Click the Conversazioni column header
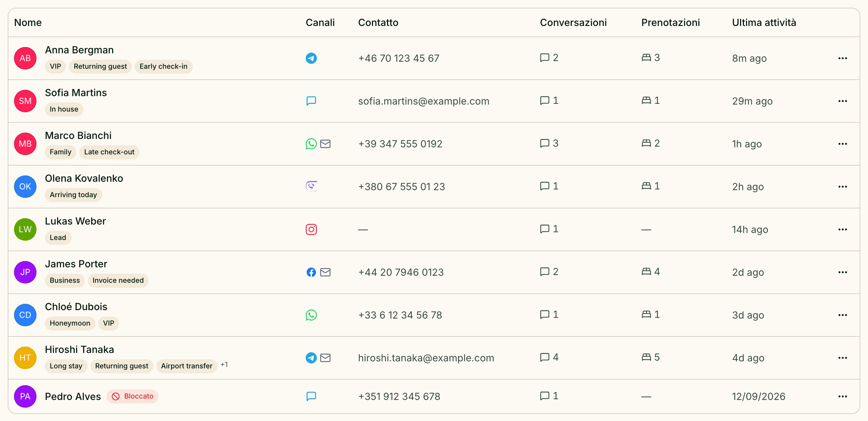Screen dimensions: 868x421 click(x=573, y=22)
